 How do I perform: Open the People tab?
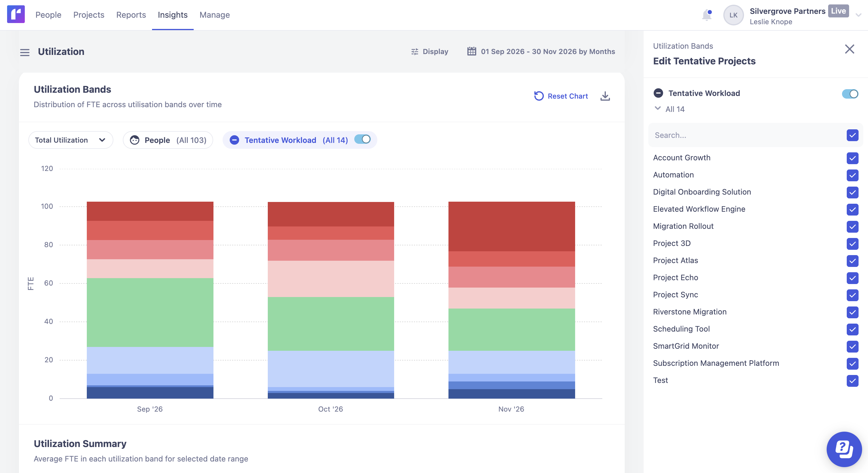point(48,15)
